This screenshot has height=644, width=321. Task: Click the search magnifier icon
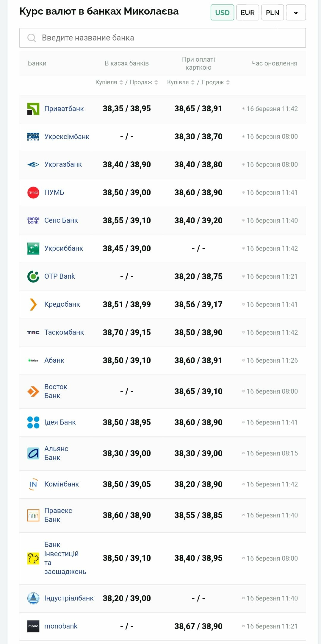coord(31,38)
